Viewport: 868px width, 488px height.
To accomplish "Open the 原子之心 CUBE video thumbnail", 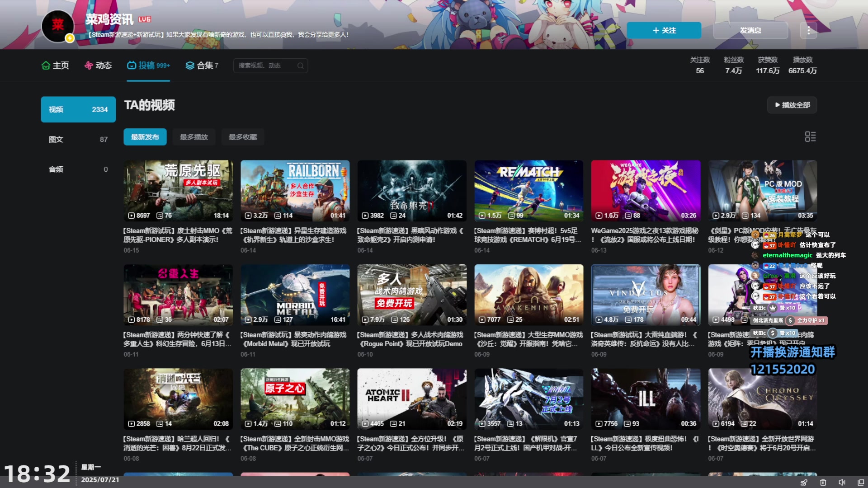I will [x=295, y=399].
